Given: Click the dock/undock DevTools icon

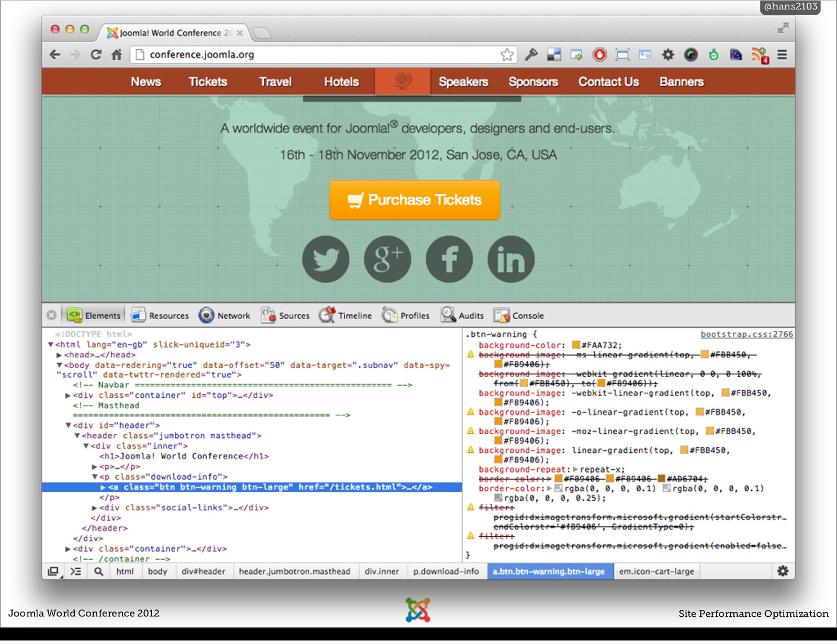Looking at the screenshot, I should [53, 571].
